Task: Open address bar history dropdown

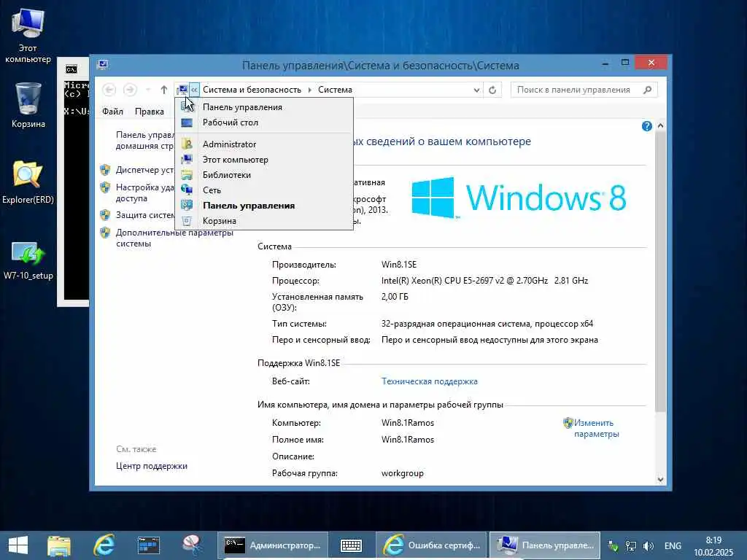Action: pos(476,90)
